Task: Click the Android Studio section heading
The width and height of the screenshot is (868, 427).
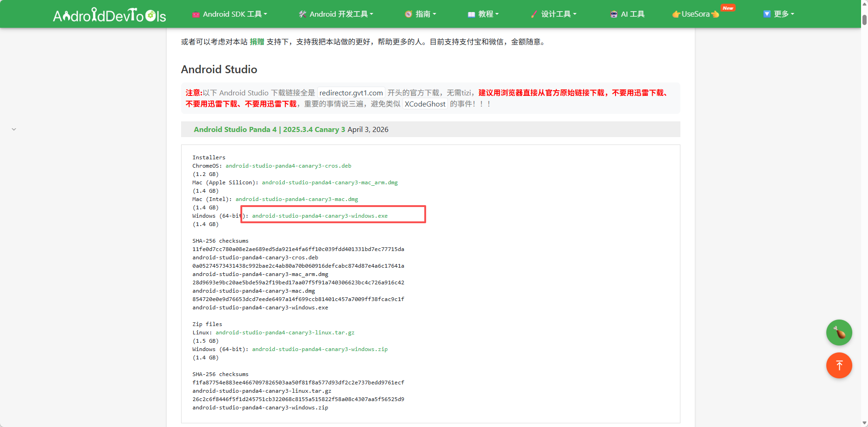Action: (219, 69)
